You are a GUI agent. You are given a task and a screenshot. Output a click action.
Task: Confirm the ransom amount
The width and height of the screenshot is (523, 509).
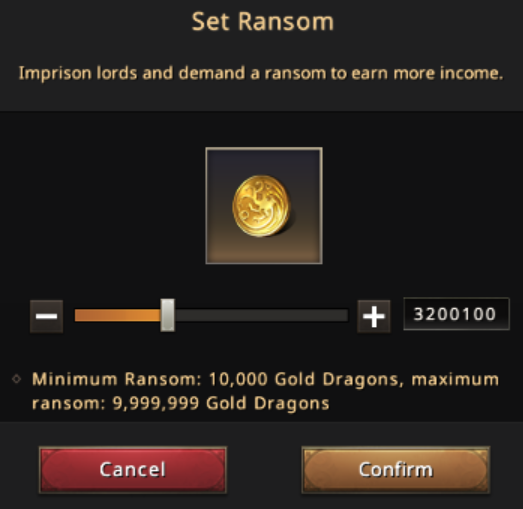coord(396,470)
